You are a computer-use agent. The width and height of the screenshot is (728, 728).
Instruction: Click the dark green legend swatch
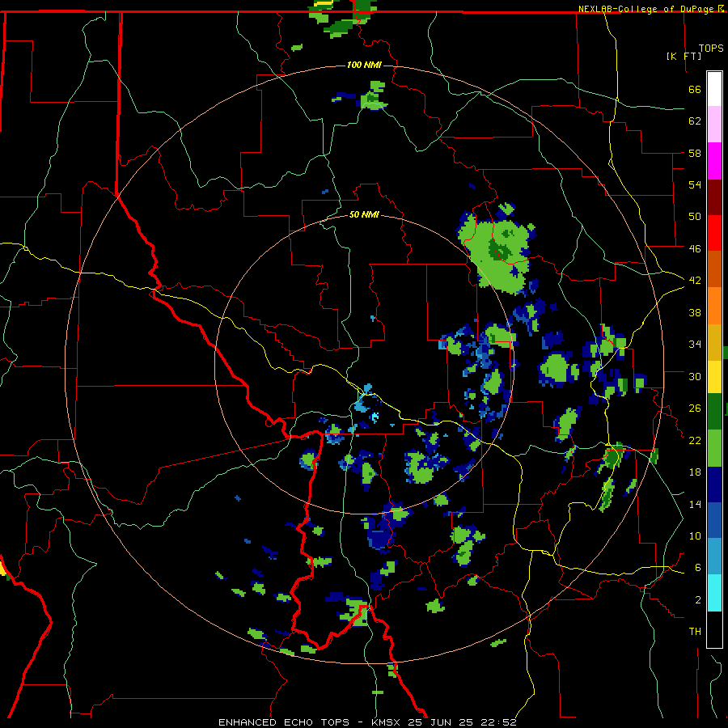click(x=714, y=412)
